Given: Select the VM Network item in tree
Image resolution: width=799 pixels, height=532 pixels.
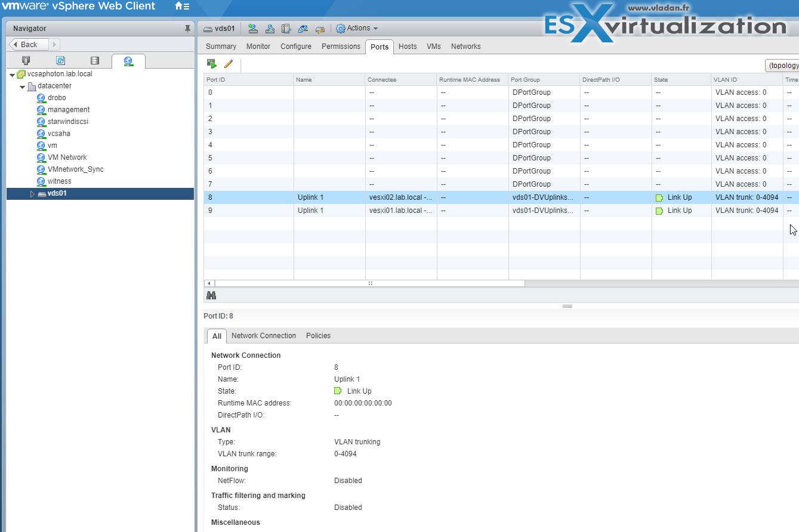Looking at the screenshot, I should point(67,157).
